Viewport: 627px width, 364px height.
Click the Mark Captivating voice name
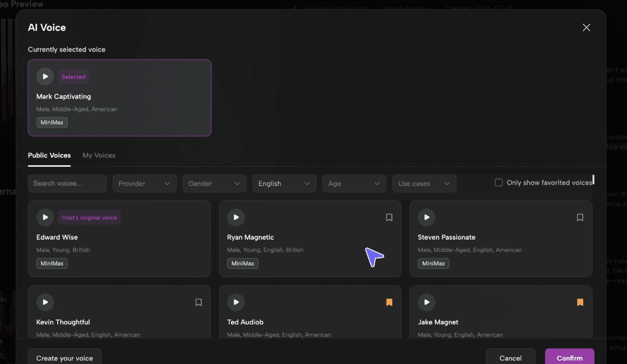64,96
